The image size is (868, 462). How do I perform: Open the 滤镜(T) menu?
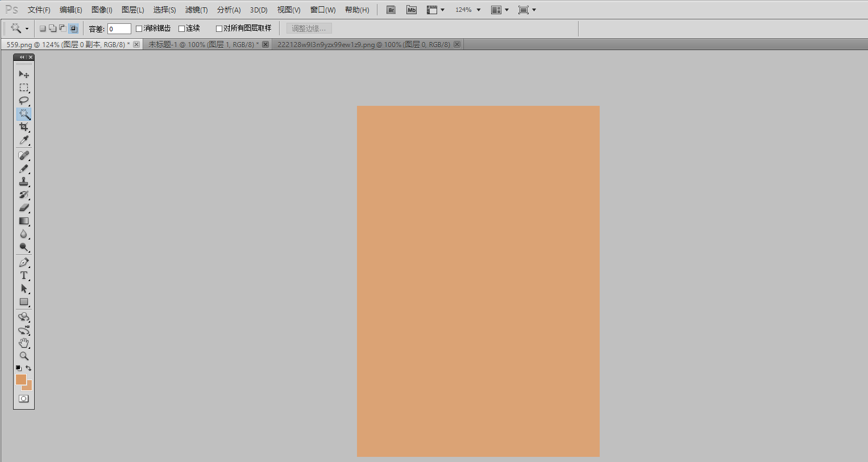[197, 10]
